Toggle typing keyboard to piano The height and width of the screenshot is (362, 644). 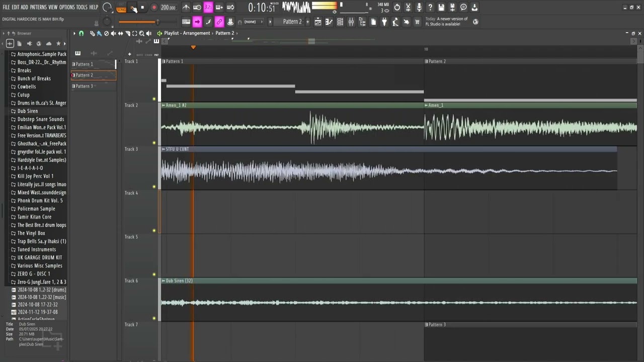click(x=186, y=22)
